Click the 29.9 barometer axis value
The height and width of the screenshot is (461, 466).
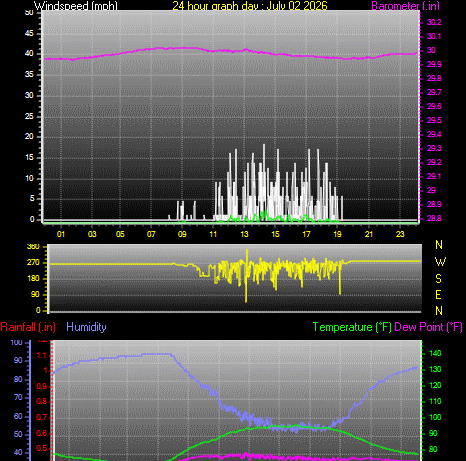point(434,64)
